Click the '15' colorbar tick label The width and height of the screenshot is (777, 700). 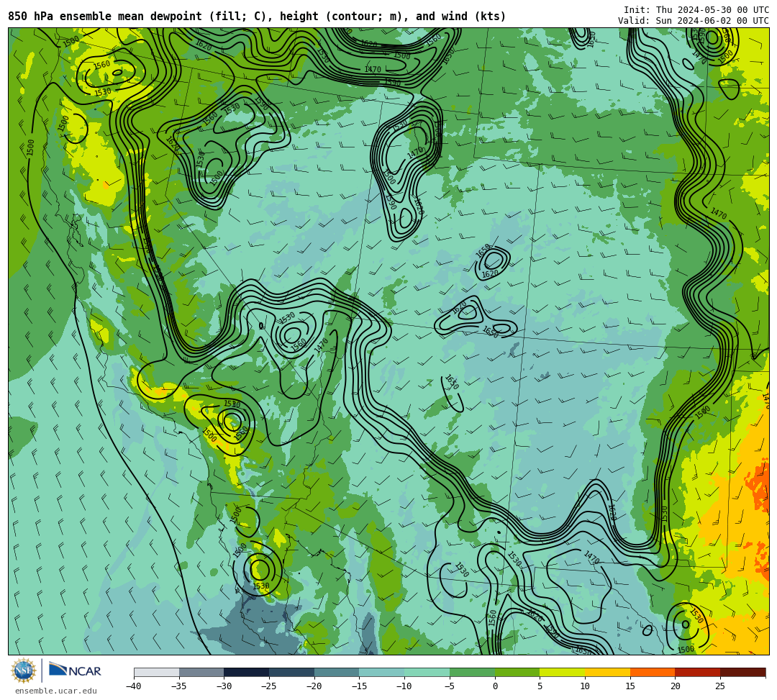pyautogui.click(x=630, y=686)
